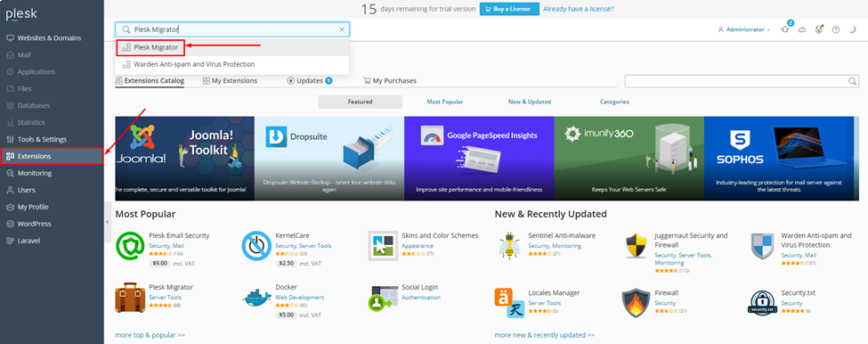Click Warden Anti-spam card shield icon

click(x=762, y=246)
